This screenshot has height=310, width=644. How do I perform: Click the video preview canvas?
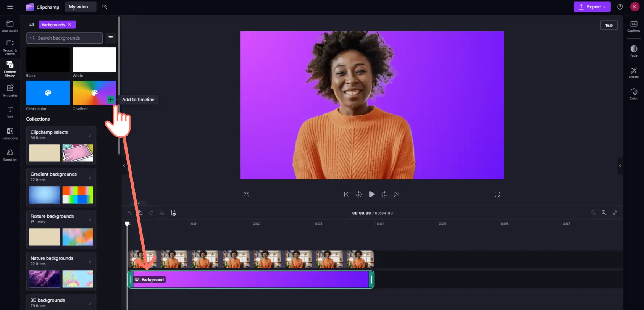point(372,105)
